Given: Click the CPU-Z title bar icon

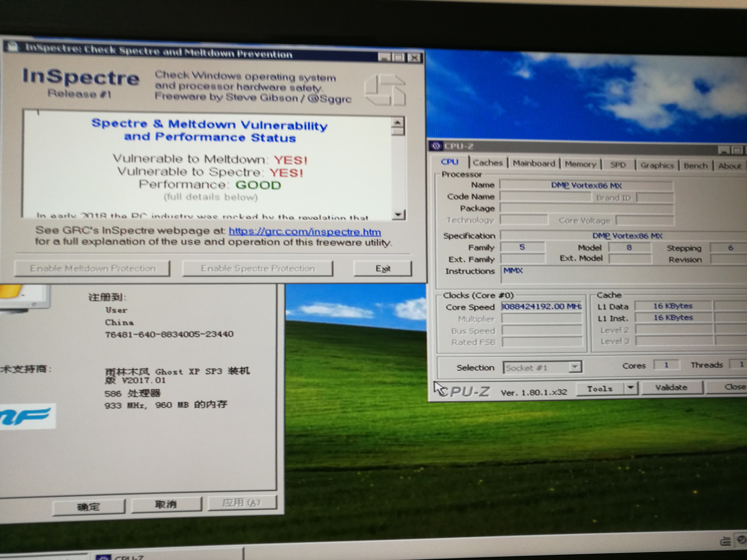Looking at the screenshot, I should [436, 146].
